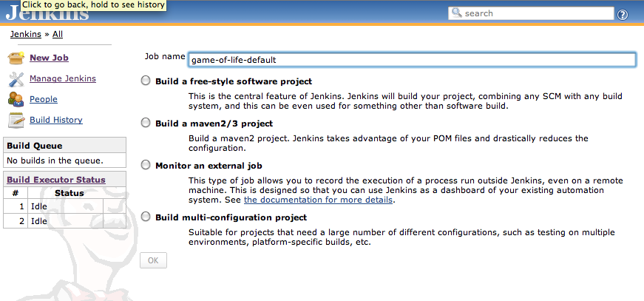
Task: Click the Build History notepad icon
Action: coord(16,121)
